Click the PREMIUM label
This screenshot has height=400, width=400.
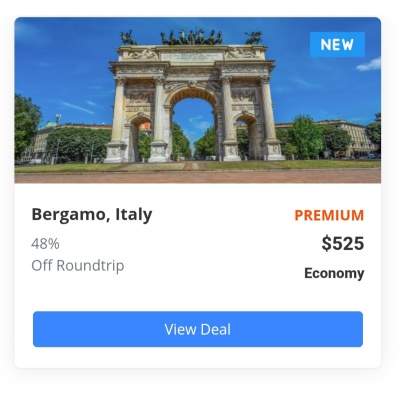click(329, 215)
